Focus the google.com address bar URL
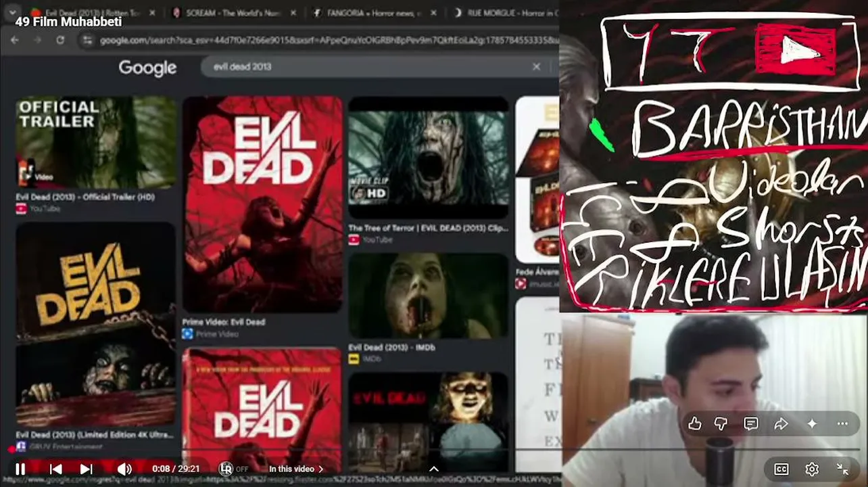The image size is (868, 487). click(329, 41)
